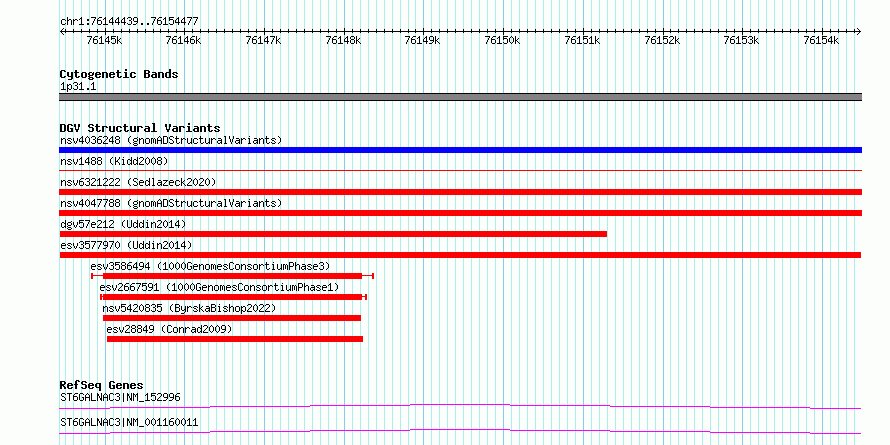
Task: Click the 76149k ruler tick label
Action: [x=422, y=40]
